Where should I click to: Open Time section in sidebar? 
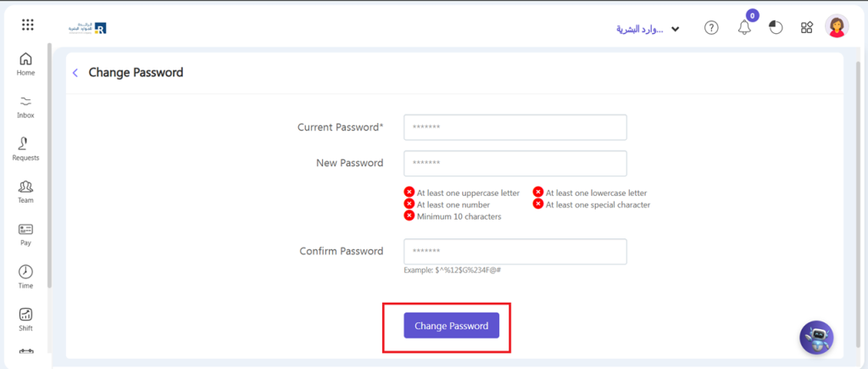pyautogui.click(x=25, y=277)
